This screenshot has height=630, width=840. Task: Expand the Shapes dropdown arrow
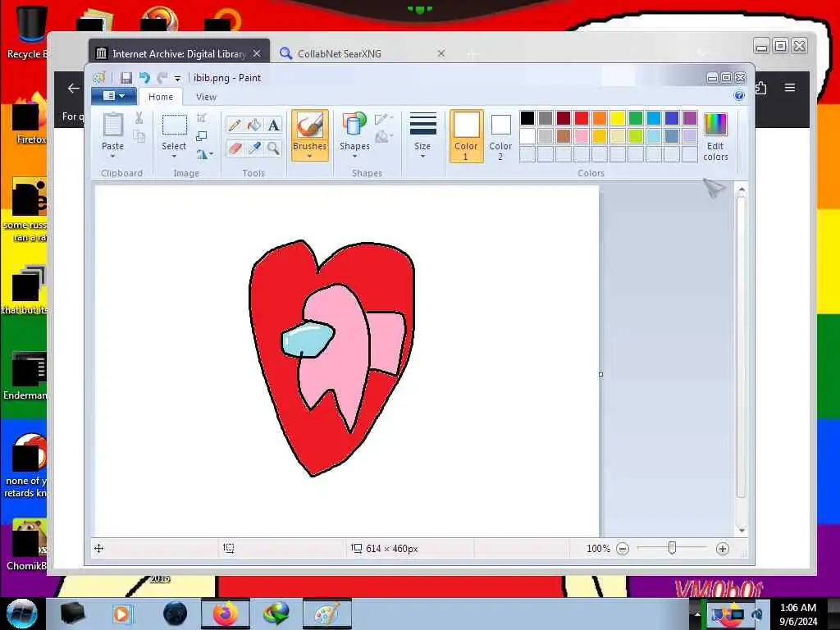click(x=354, y=157)
